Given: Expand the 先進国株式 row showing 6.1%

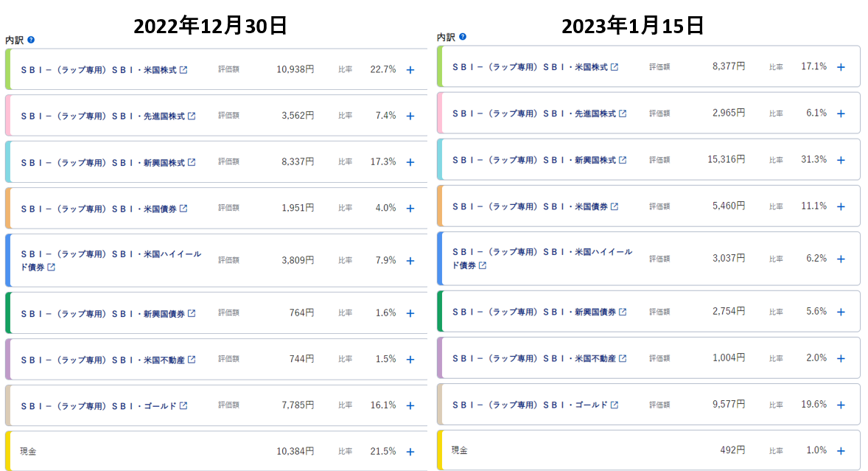Looking at the screenshot, I should (841, 114).
